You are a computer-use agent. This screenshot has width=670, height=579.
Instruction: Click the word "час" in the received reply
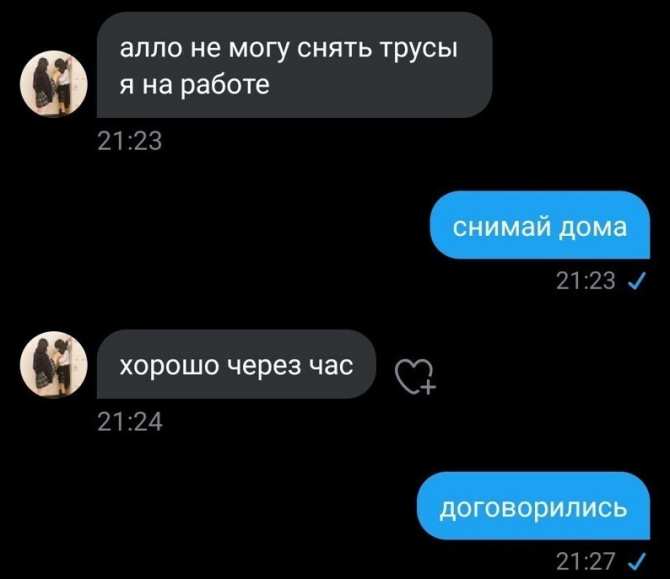pyautogui.click(x=331, y=366)
